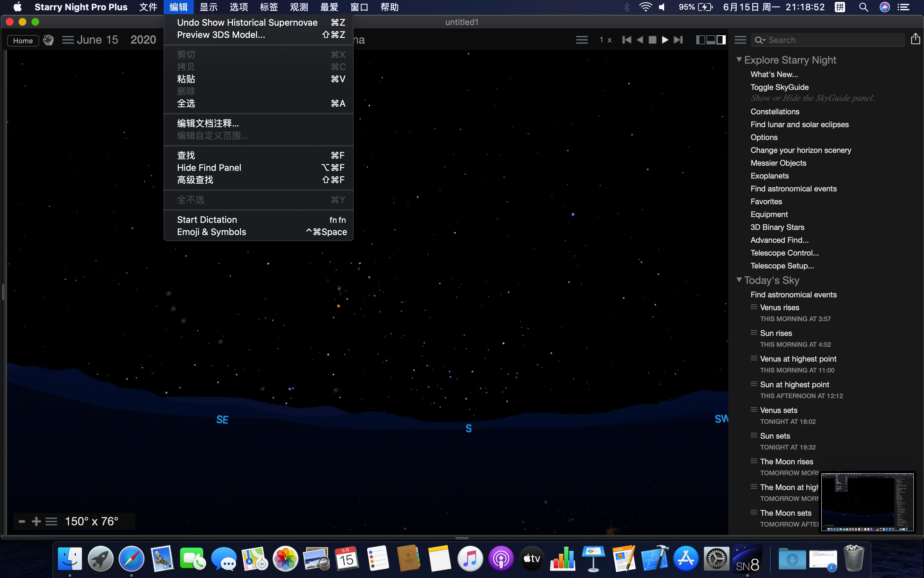Open Siri from the menu bar
This screenshot has width=924, height=578.
pyautogui.click(x=885, y=7)
